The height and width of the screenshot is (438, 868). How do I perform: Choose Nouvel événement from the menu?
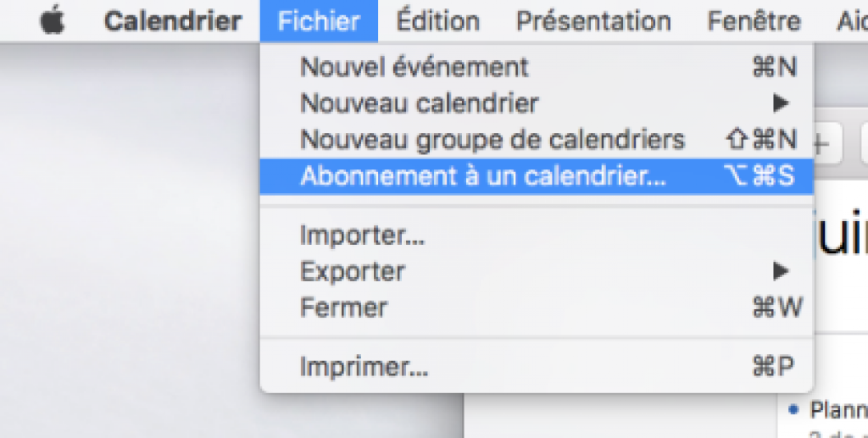(414, 66)
